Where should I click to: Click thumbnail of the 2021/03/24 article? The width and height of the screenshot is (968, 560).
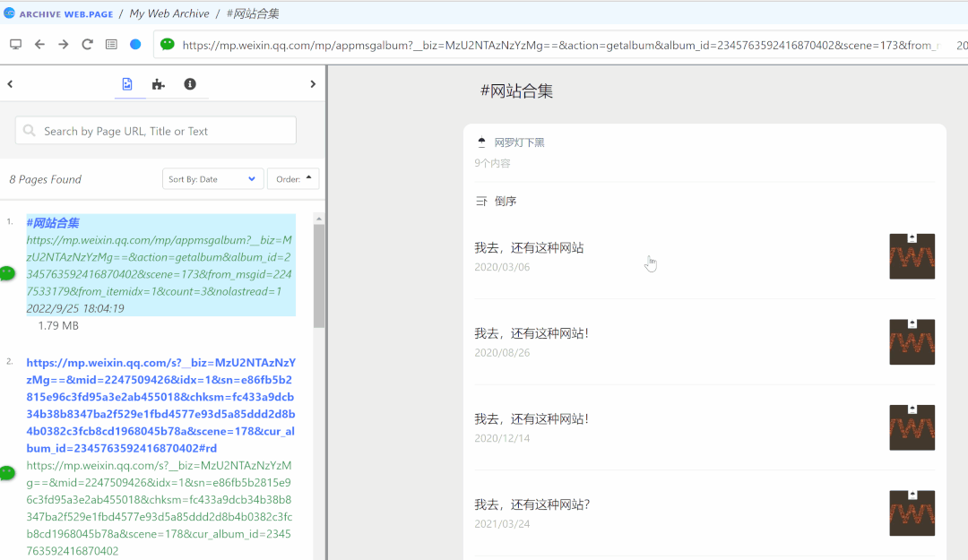coord(912,513)
